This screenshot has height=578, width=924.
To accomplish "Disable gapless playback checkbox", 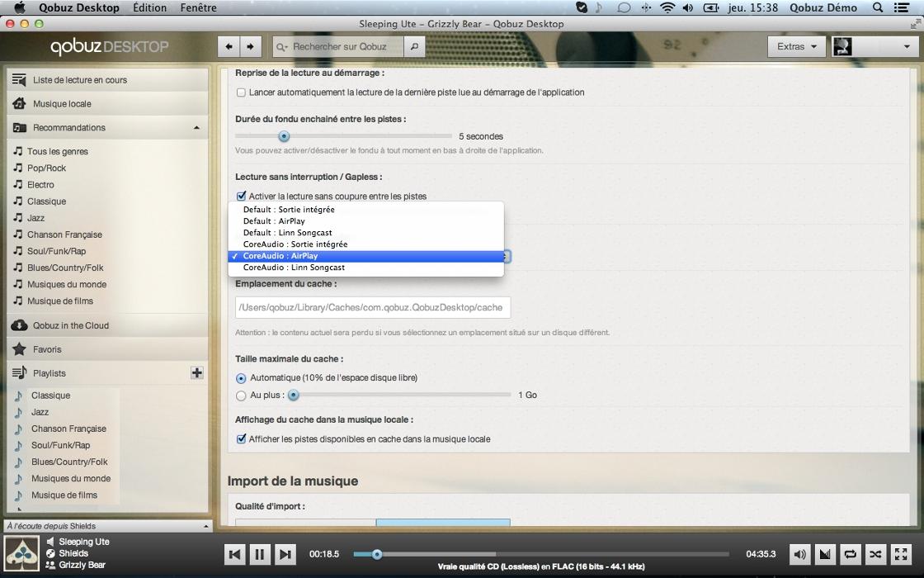I will click(x=241, y=197).
